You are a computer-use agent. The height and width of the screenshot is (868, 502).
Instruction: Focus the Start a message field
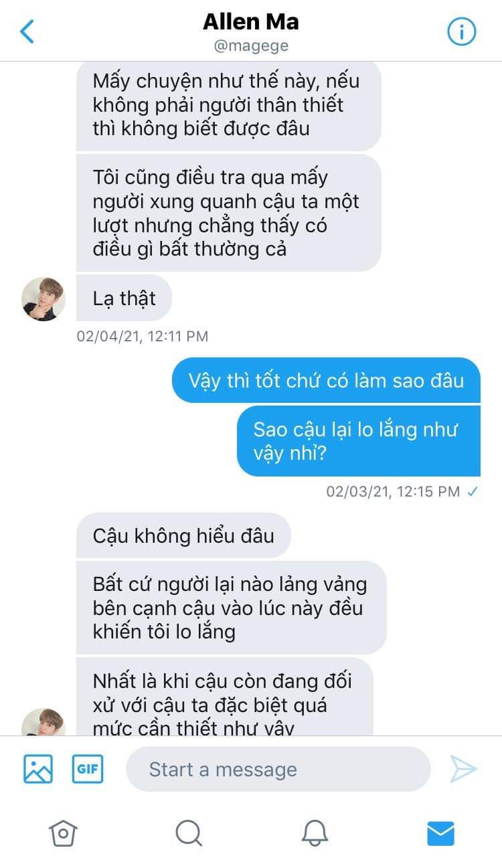pyautogui.click(x=278, y=769)
